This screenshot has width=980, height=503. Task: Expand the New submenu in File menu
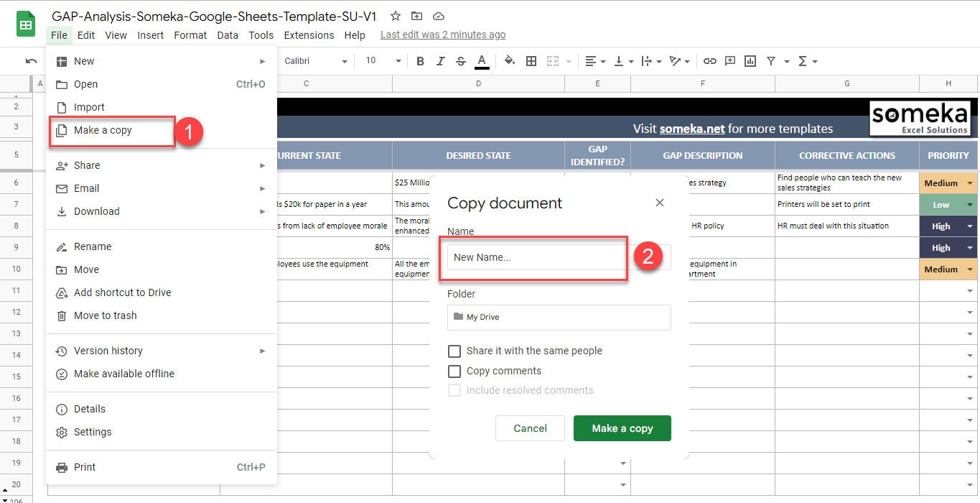tap(162, 61)
